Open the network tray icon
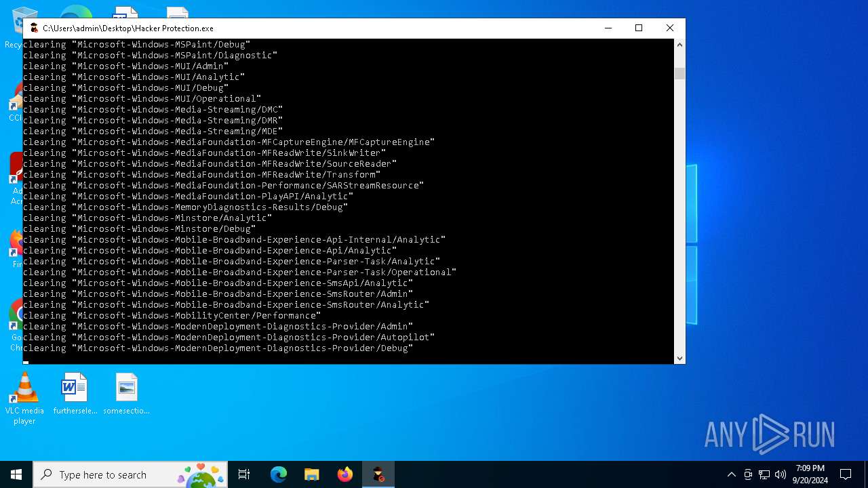This screenshot has height=488, width=868. [764, 474]
